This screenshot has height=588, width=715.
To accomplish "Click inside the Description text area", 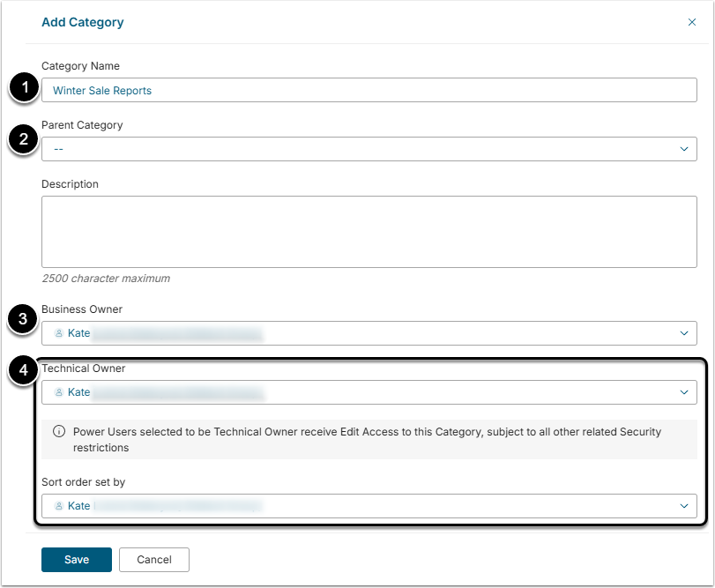I will coord(369,231).
